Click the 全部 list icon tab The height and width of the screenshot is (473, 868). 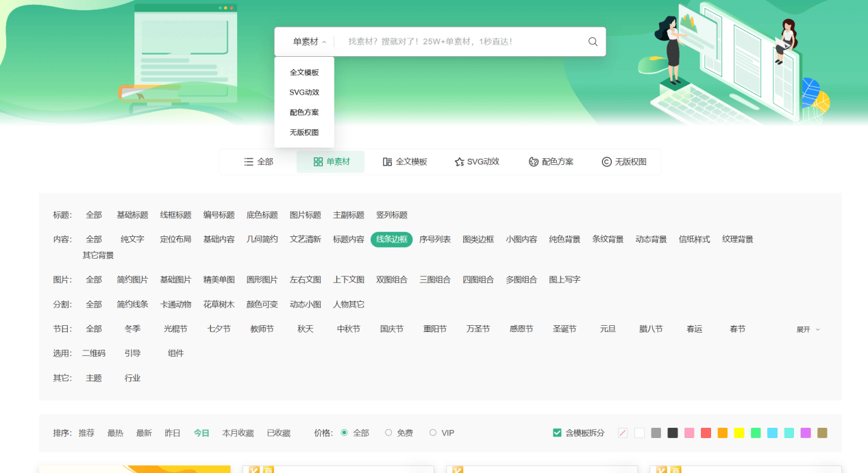click(x=249, y=162)
